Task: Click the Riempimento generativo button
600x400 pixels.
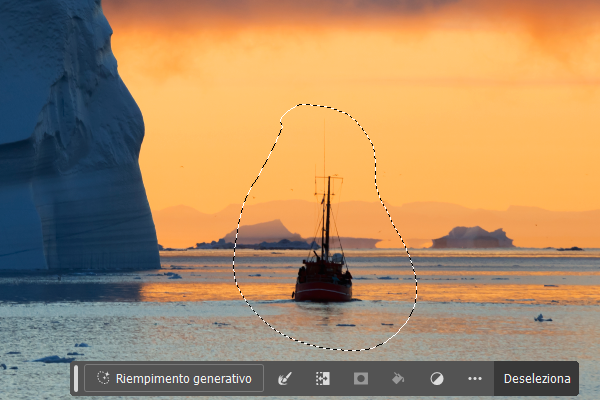Action: [x=174, y=379]
